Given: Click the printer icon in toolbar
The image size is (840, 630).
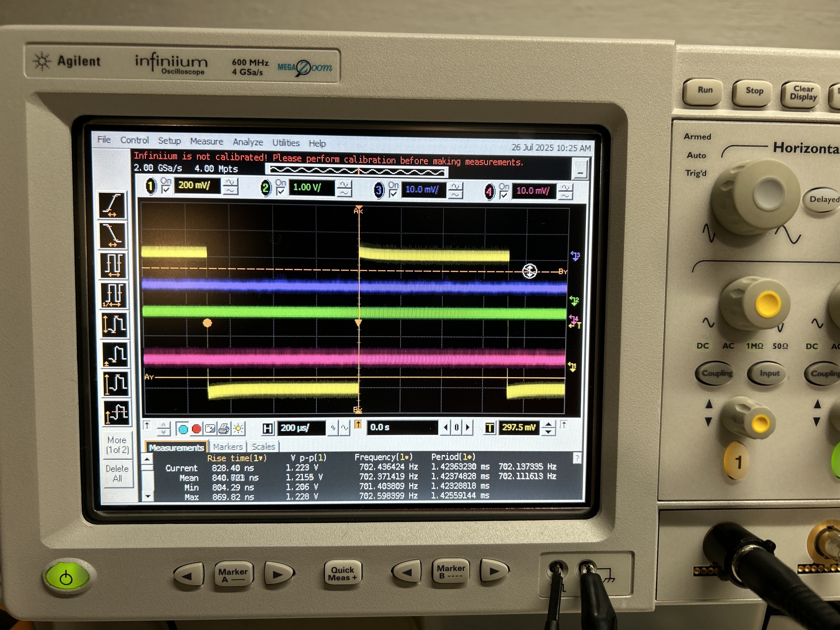Looking at the screenshot, I should tap(224, 429).
